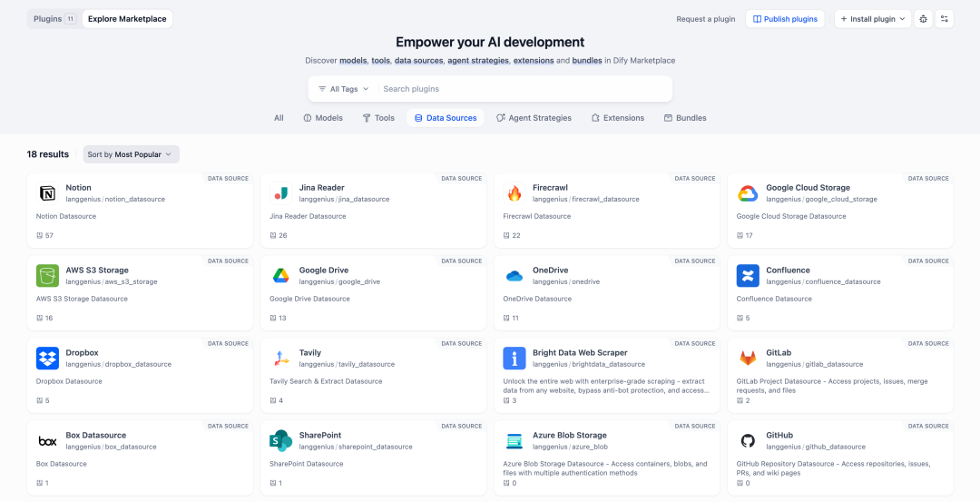Click the Notion plugin logo
The height and width of the screenshot is (502, 980).
(47, 193)
